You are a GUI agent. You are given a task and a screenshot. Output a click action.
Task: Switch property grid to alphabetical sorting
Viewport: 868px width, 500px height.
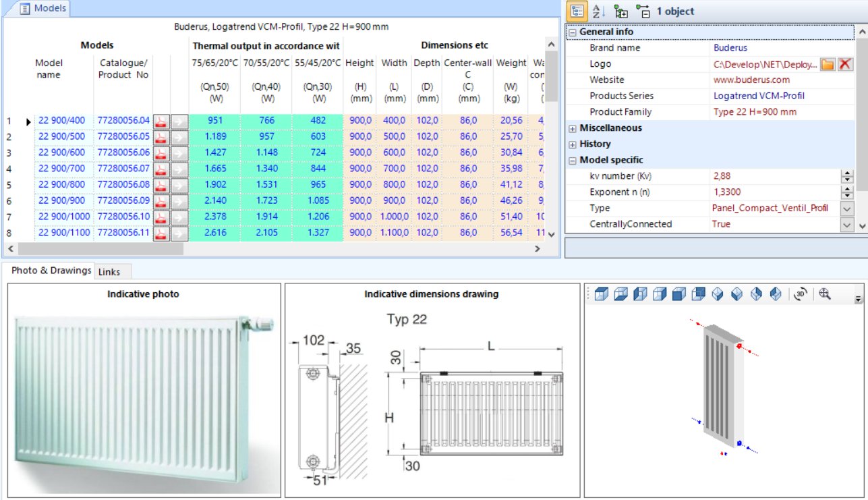point(598,10)
